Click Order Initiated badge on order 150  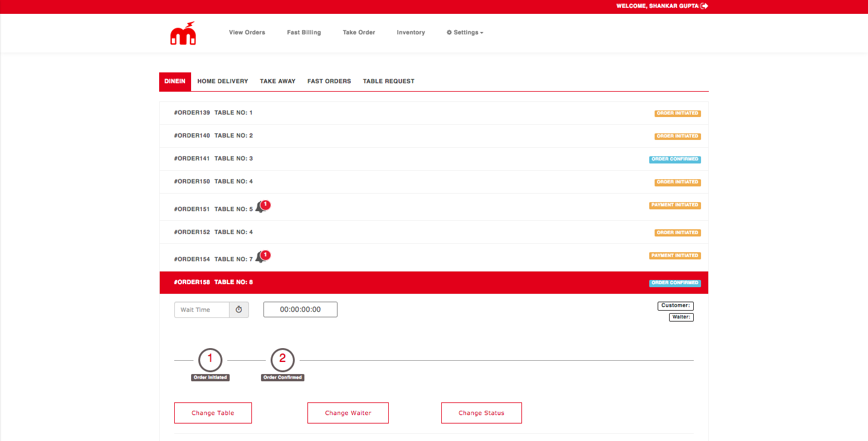[678, 182]
